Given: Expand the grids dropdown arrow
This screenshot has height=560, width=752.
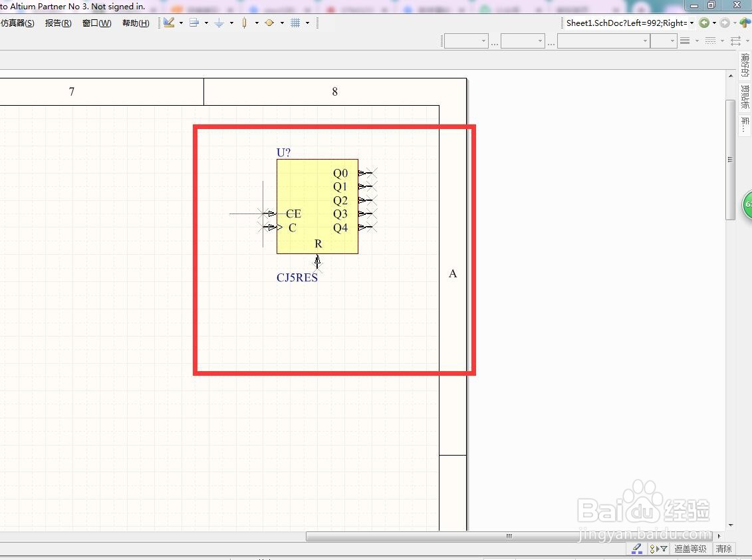Looking at the screenshot, I should click(x=307, y=23).
